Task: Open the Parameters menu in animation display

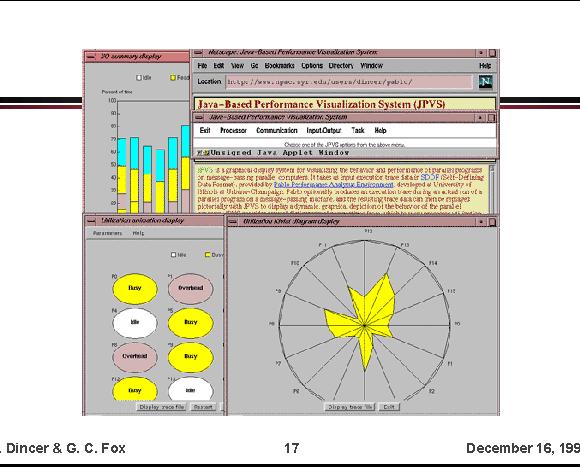Action: [107, 233]
